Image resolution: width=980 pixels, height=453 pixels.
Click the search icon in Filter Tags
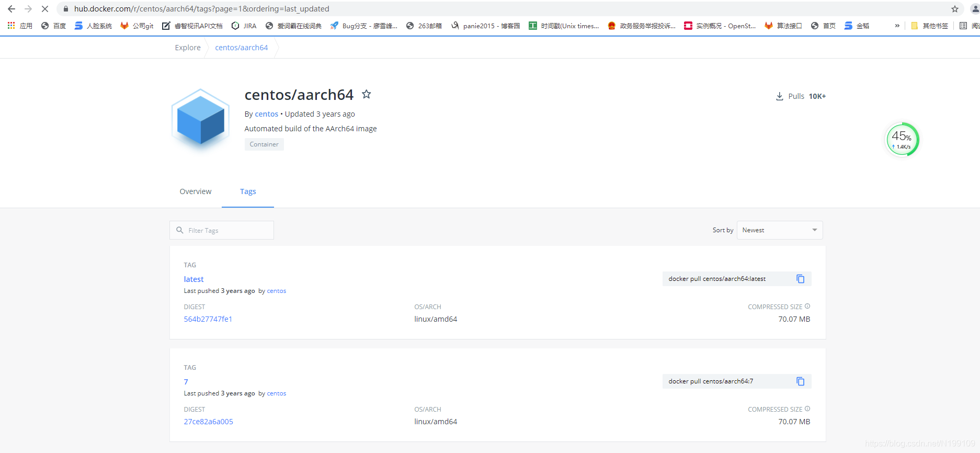tap(180, 230)
